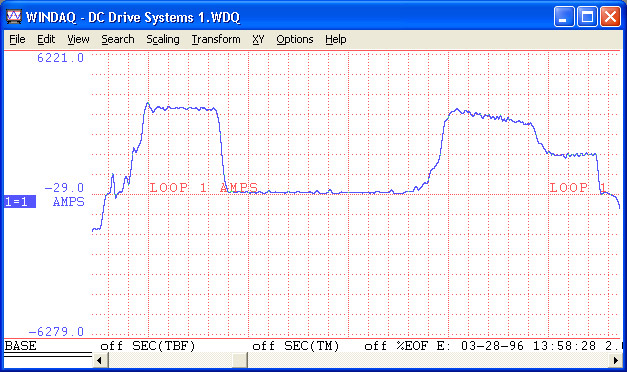Open the Help menu
The image size is (627, 372).
tap(335, 39)
